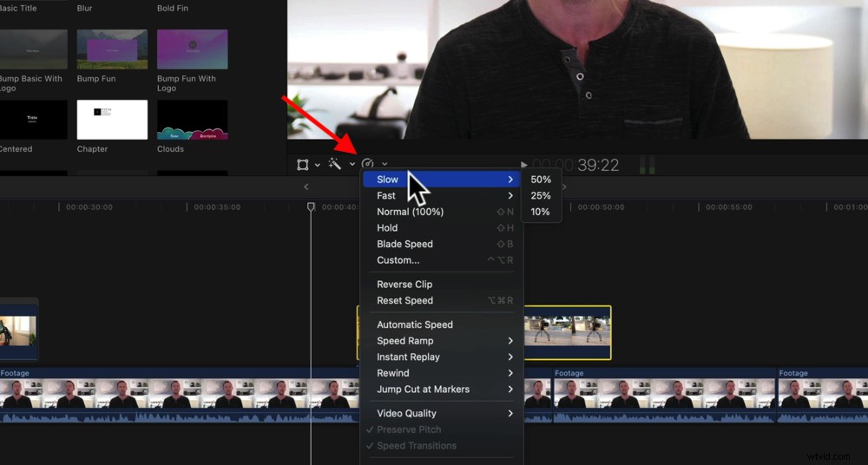Choose Reset Speed
868x465 pixels.
point(441,300)
